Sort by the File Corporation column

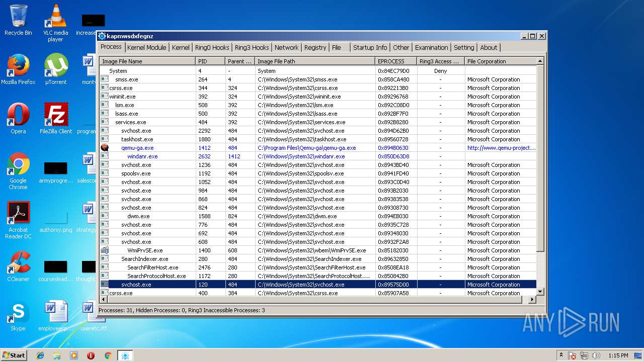[x=501, y=61]
